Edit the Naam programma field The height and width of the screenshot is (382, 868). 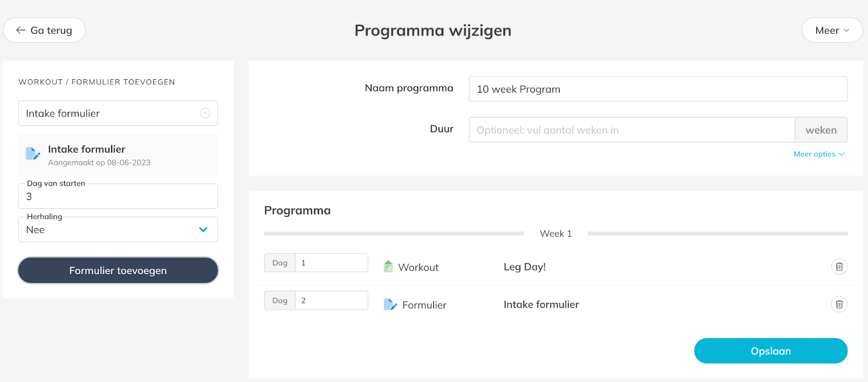coord(658,89)
